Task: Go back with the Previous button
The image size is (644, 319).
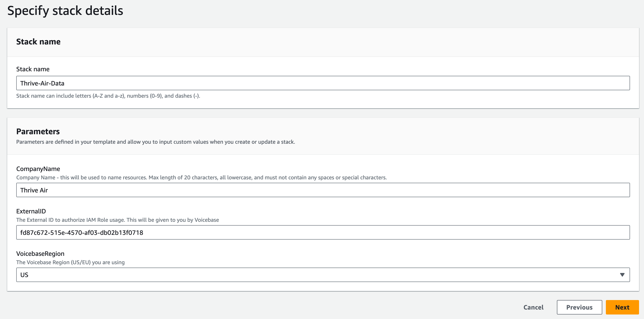Action: click(579, 307)
